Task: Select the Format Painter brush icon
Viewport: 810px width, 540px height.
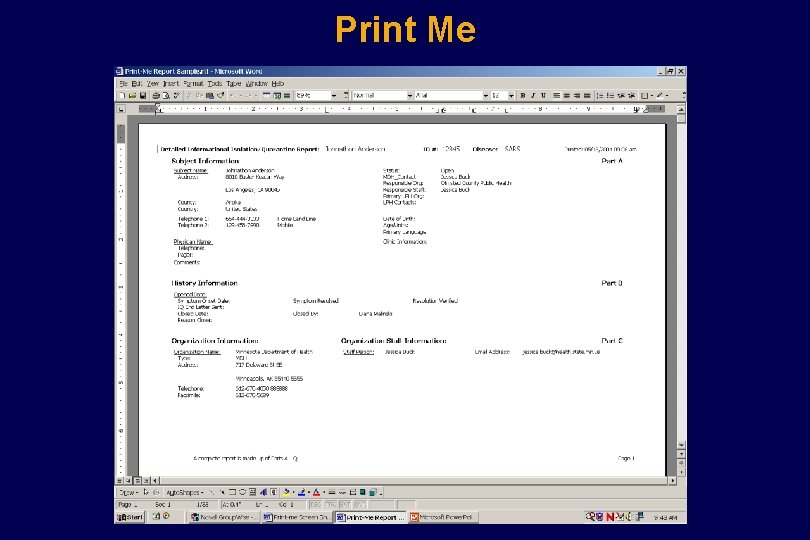Action: tap(221, 96)
